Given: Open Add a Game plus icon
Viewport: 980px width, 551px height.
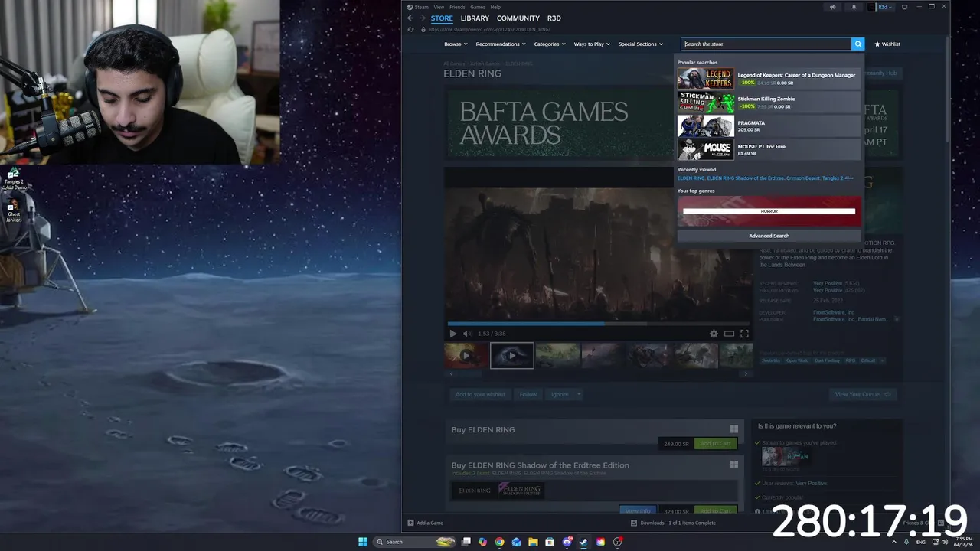Looking at the screenshot, I should pyautogui.click(x=411, y=523).
